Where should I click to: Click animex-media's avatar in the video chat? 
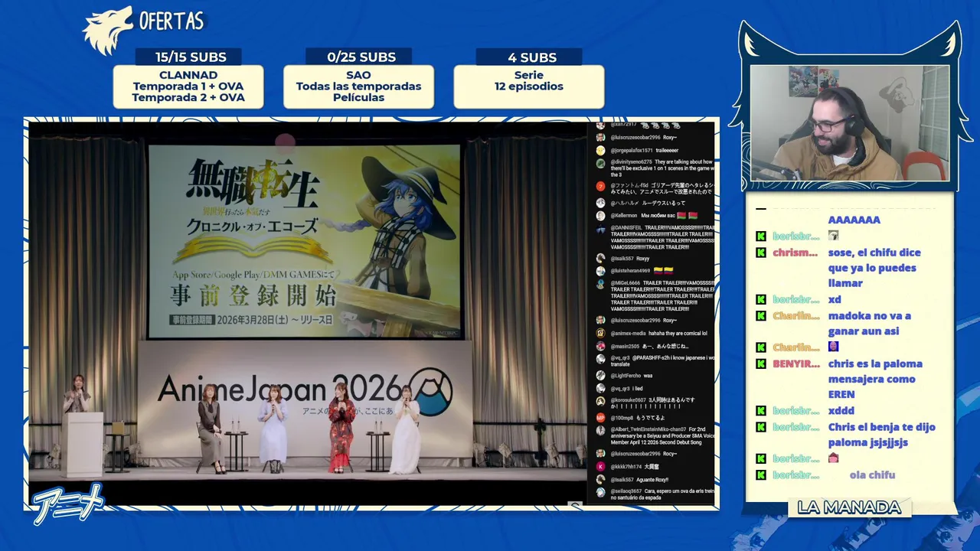point(601,334)
